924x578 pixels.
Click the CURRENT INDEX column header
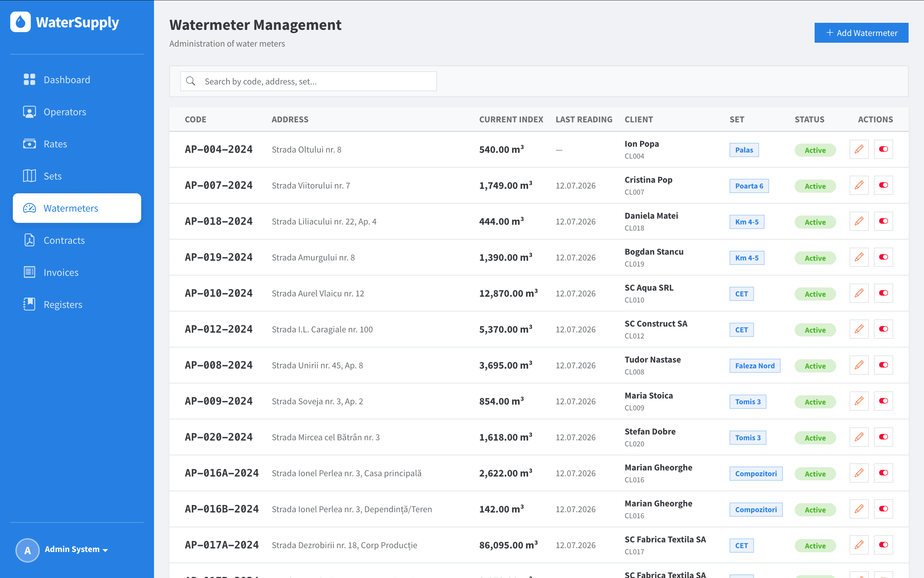pos(511,119)
